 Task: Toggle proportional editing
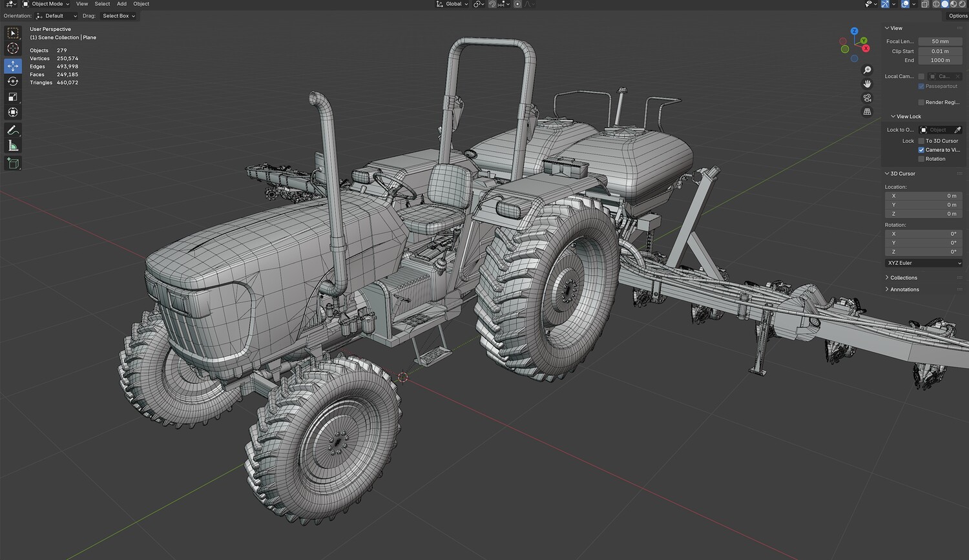[x=517, y=4]
